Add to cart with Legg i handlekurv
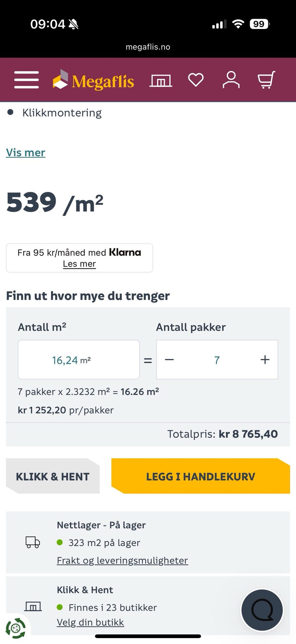Screen dimensions: 296x644 [x=200, y=476]
